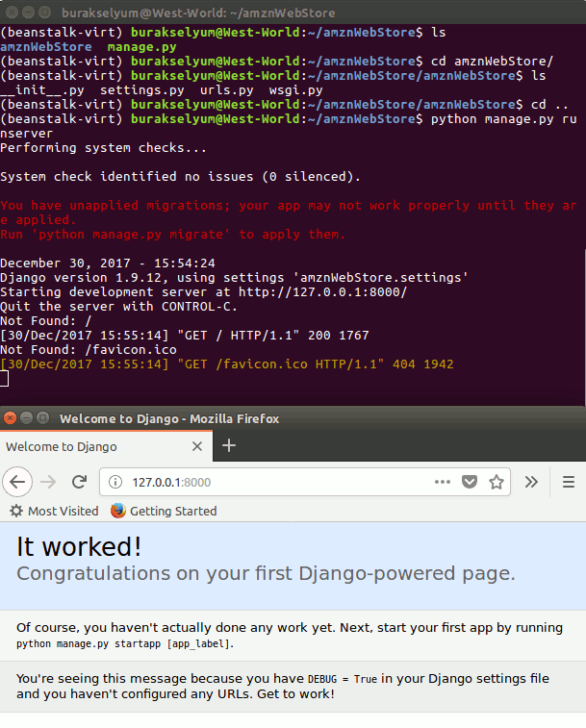Open page actions three-dot menu
This screenshot has height=728, width=586.
pos(443,482)
